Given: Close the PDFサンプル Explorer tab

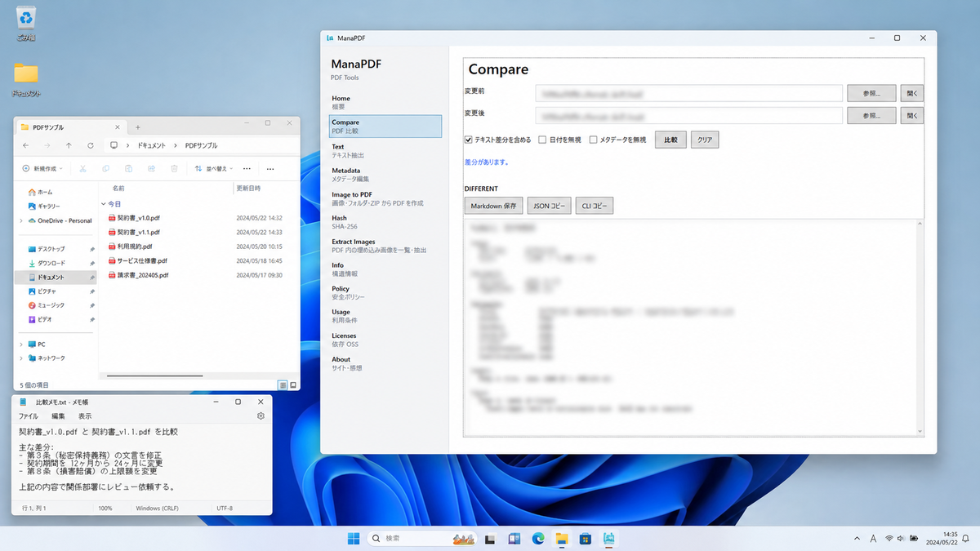Looking at the screenshot, I should [118, 127].
